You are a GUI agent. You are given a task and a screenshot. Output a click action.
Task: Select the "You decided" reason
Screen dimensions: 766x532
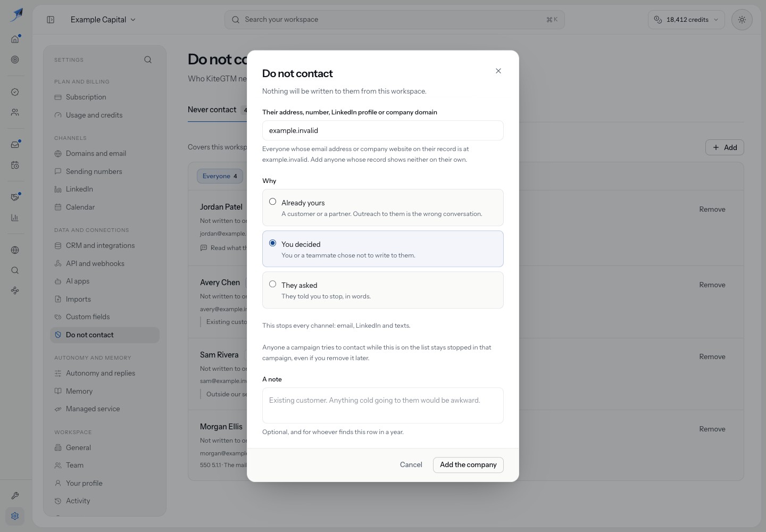click(383, 249)
